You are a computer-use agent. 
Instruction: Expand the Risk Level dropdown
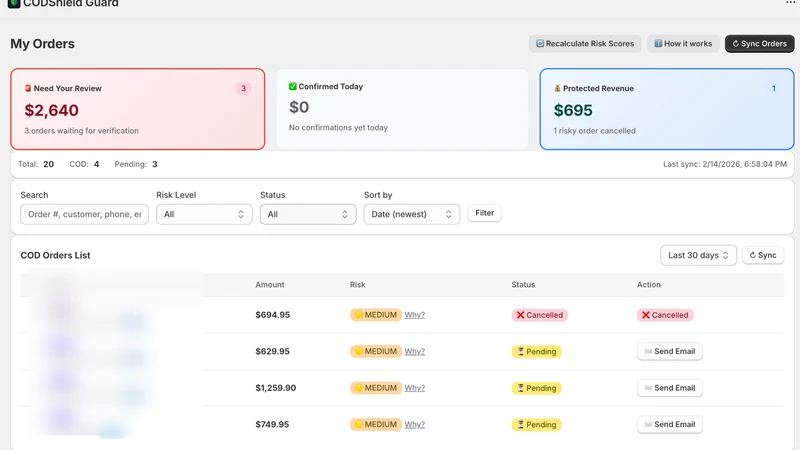(204, 214)
